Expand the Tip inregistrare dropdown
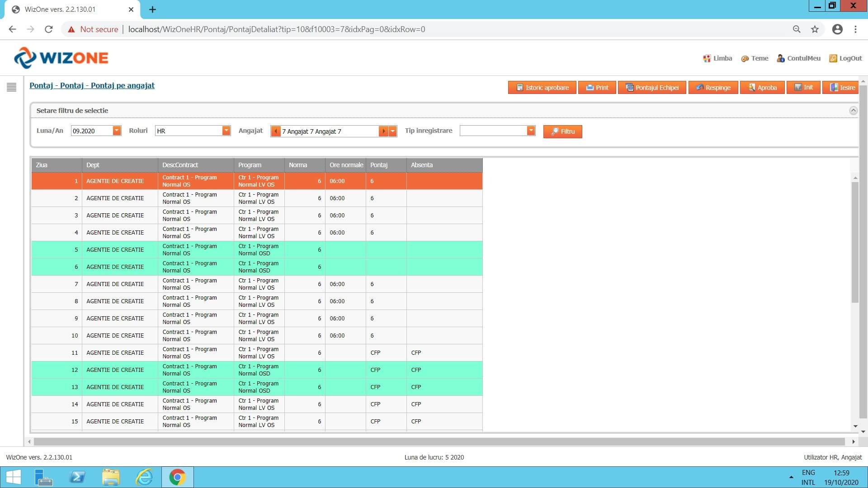Screen dimensions: 868x488 point(531,131)
